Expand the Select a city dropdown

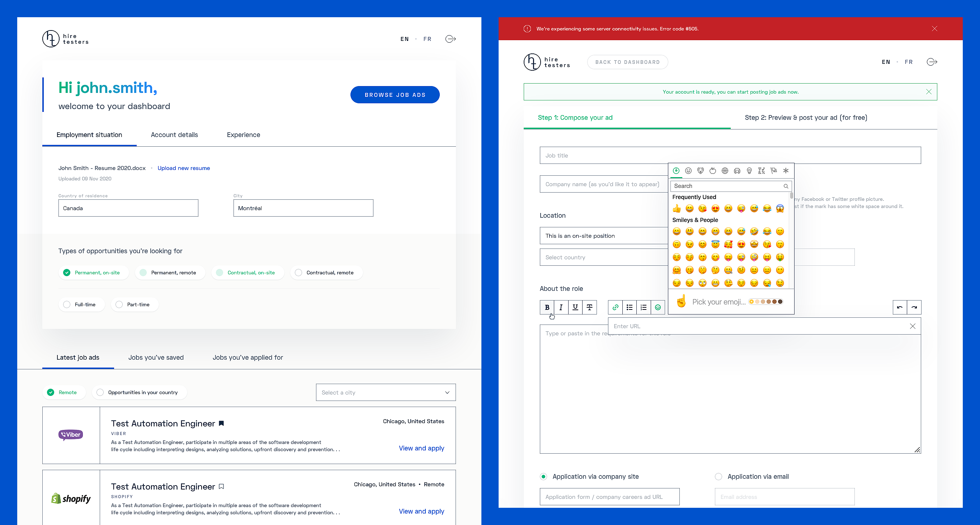(385, 392)
